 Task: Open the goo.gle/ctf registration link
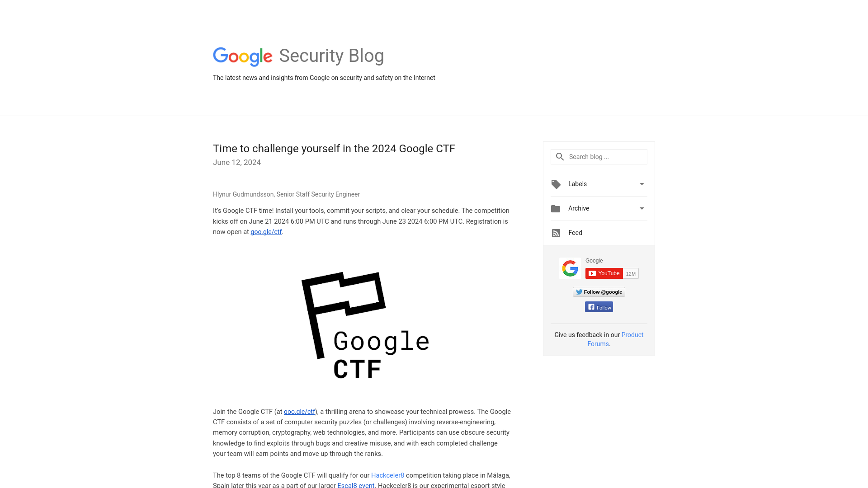click(266, 232)
